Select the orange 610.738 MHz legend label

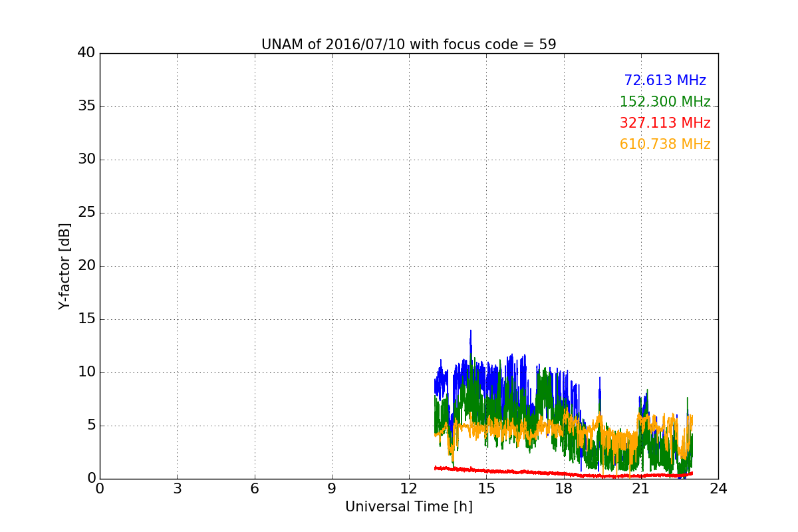point(665,144)
